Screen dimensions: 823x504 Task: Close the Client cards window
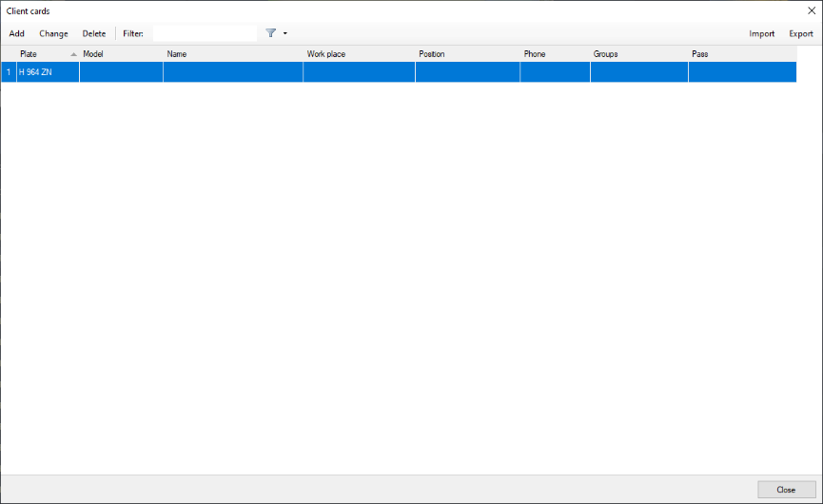tap(812, 10)
